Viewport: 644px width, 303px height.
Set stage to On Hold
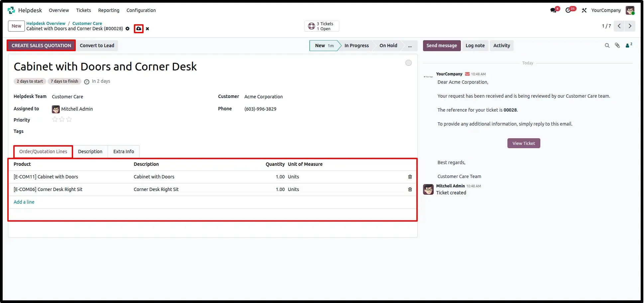click(388, 46)
